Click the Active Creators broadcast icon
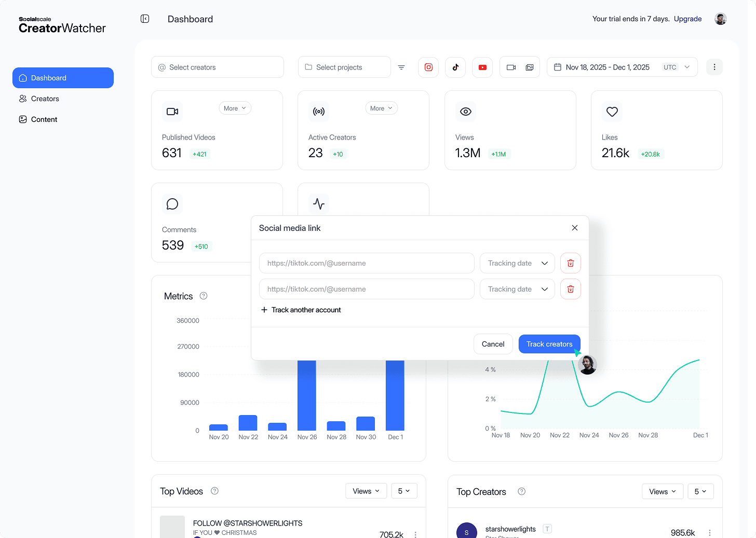Image resolution: width=756 pixels, height=538 pixels. 319,112
